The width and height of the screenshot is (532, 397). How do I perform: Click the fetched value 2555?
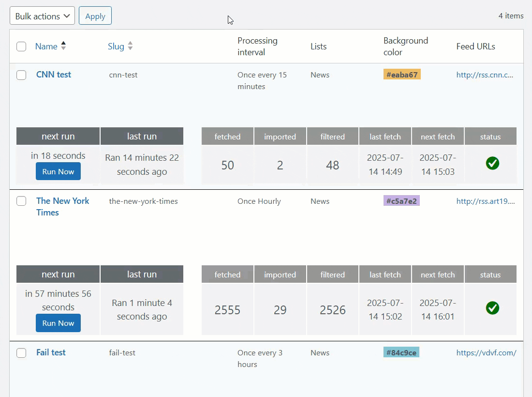click(227, 310)
